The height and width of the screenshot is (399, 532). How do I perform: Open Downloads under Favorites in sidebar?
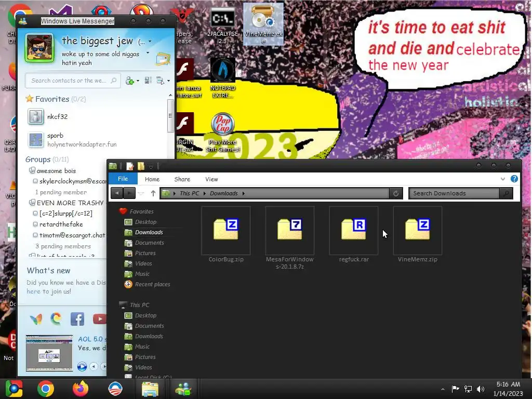click(149, 232)
